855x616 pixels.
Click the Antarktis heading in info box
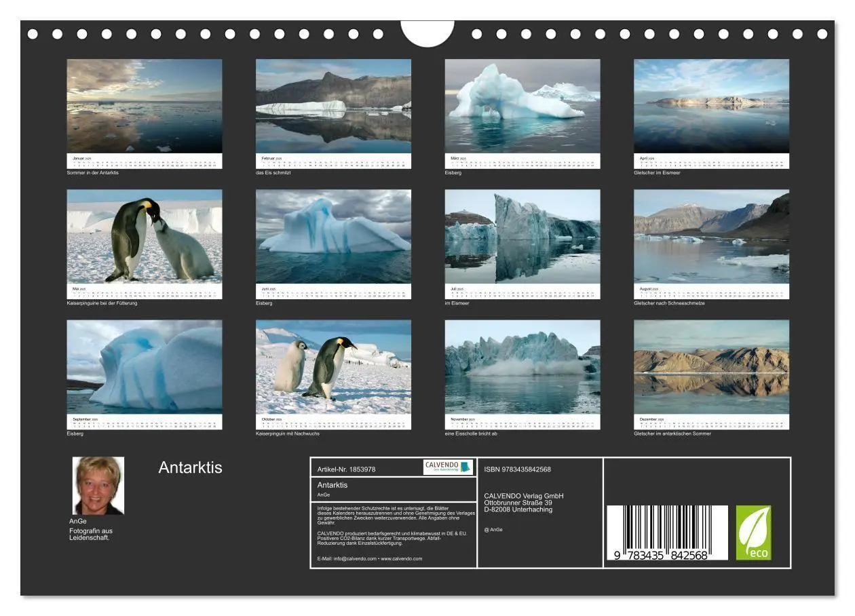[332, 485]
